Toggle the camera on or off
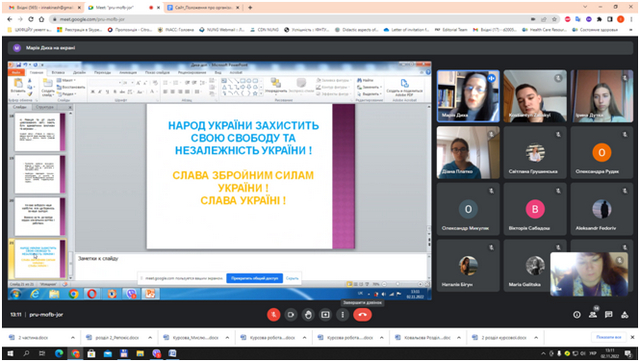Screen dimensions: 640x362 pyautogui.click(x=291, y=315)
